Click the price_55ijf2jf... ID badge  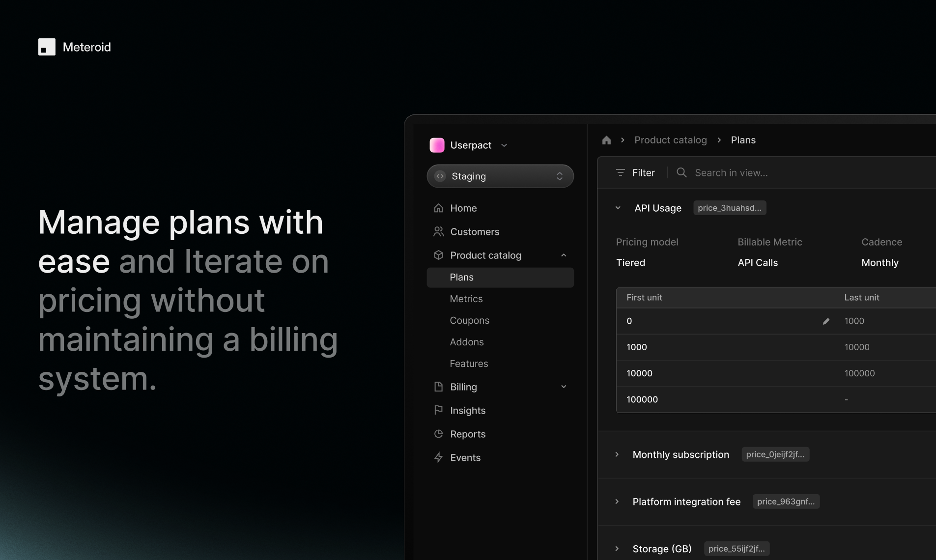click(737, 549)
